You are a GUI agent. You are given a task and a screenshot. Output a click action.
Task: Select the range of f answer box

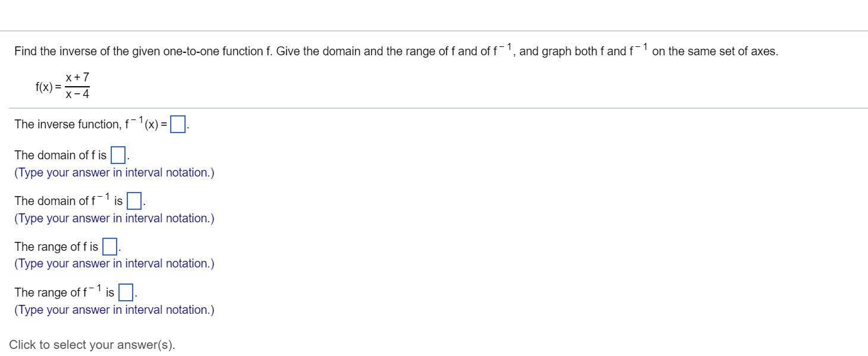point(109,247)
